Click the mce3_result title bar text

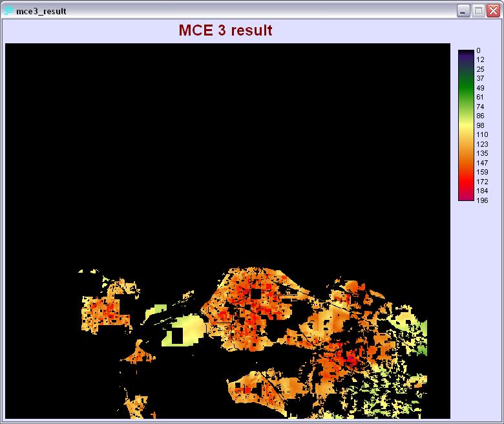click(41, 12)
